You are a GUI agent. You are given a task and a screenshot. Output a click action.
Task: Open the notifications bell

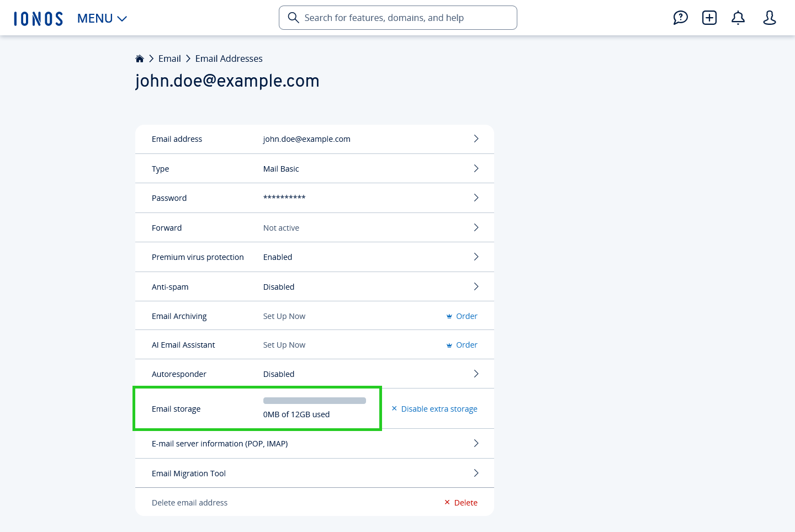tap(738, 18)
